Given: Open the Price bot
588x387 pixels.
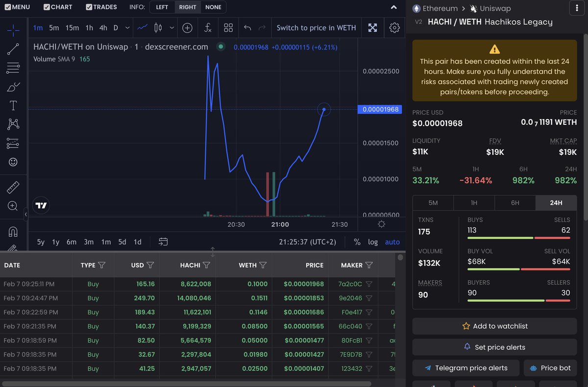Looking at the screenshot, I should click(x=550, y=368).
